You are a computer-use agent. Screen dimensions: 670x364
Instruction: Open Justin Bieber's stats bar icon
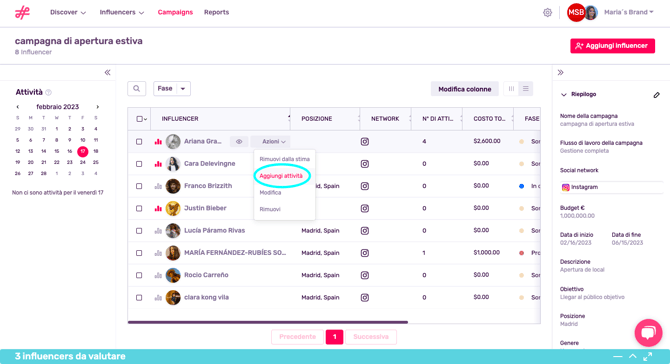(x=158, y=208)
